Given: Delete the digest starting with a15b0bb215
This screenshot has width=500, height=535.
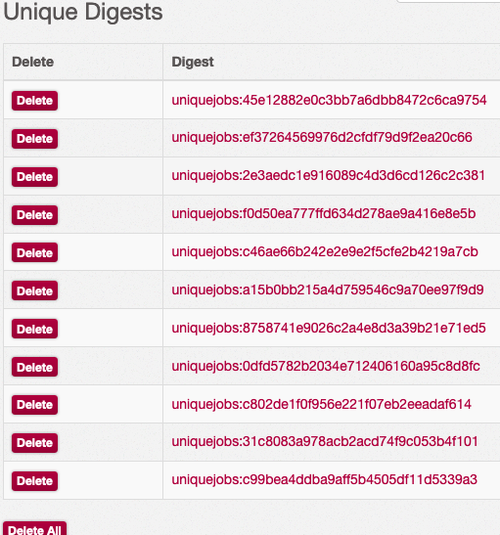Looking at the screenshot, I should click(34, 291).
